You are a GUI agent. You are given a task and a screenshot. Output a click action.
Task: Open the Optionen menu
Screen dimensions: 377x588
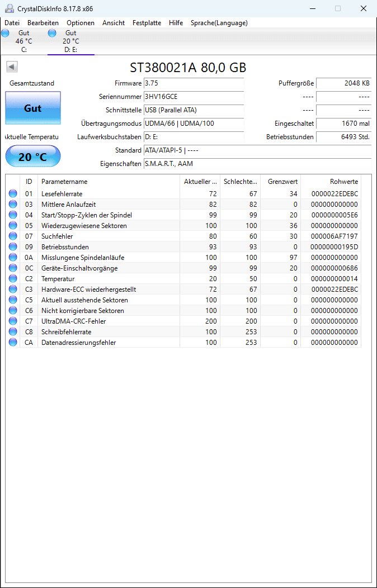click(81, 23)
